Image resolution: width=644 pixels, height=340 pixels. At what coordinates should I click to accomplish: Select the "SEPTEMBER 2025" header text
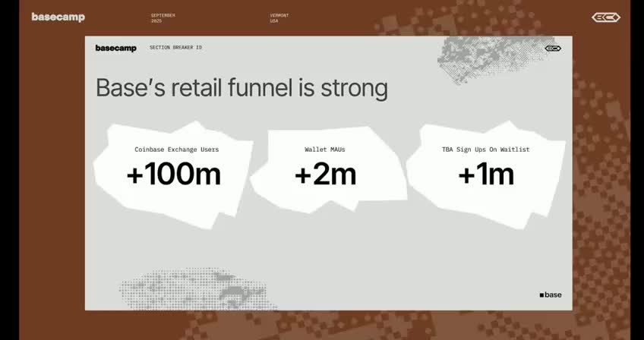point(163,18)
